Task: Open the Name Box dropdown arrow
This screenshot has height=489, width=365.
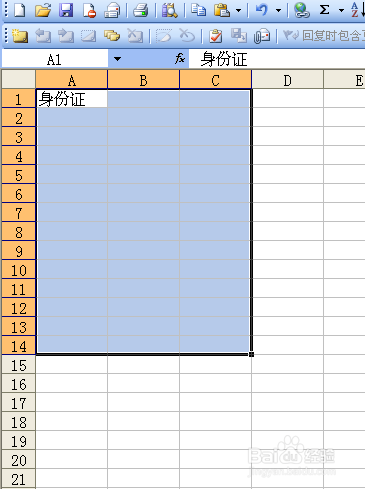Action: point(117,59)
